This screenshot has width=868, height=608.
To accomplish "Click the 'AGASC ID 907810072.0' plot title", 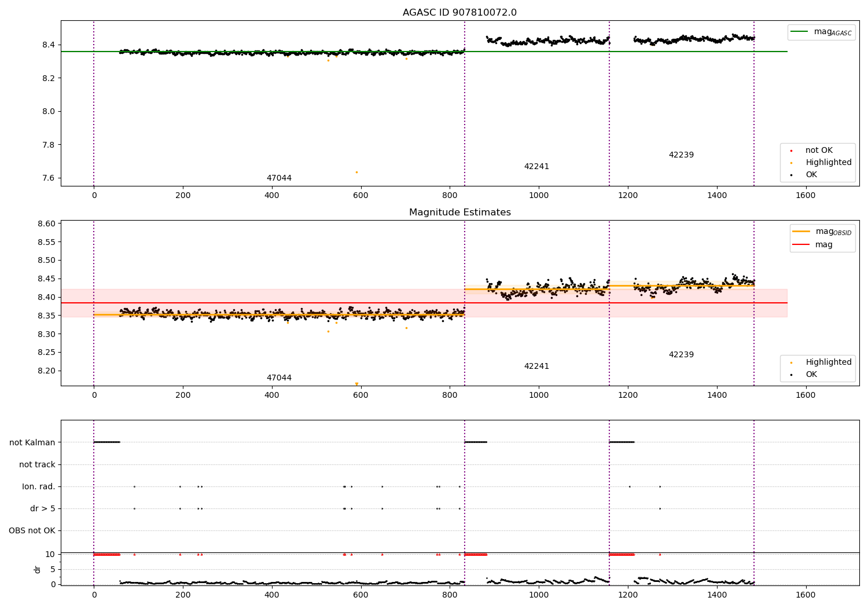I will click(x=459, y=12).
